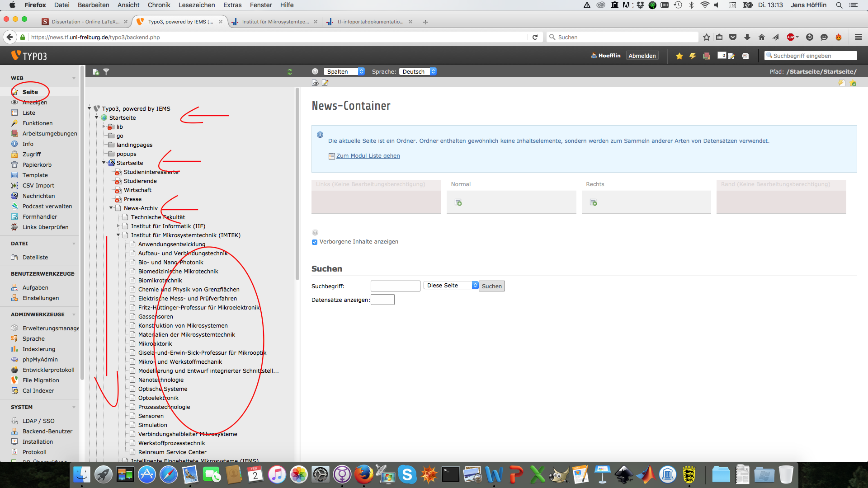
Task: Click the Datensätze anzeigen input field
Action: click(x=382, y=300)
